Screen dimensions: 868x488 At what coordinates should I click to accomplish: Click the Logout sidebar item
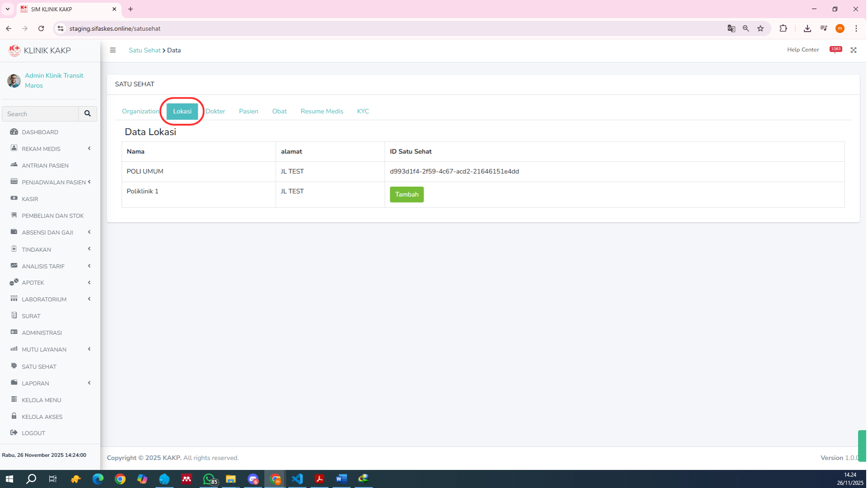click(x=33, y=433)
